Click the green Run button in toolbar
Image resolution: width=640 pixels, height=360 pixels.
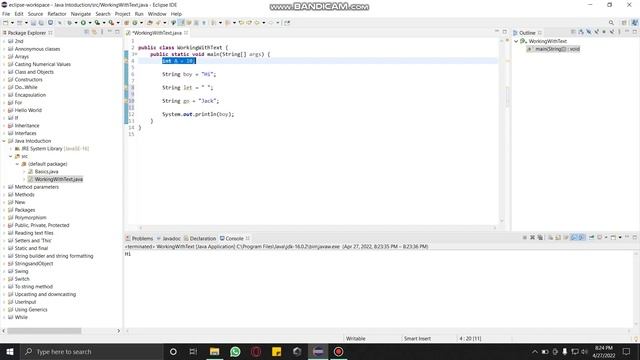tap(83, 23)
